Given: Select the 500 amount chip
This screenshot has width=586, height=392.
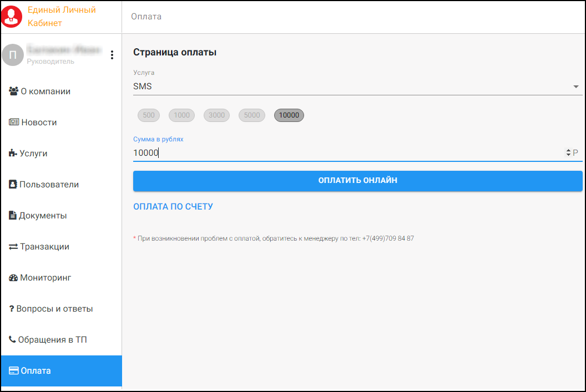Looking at the screenshot, I should pos(148,115).
